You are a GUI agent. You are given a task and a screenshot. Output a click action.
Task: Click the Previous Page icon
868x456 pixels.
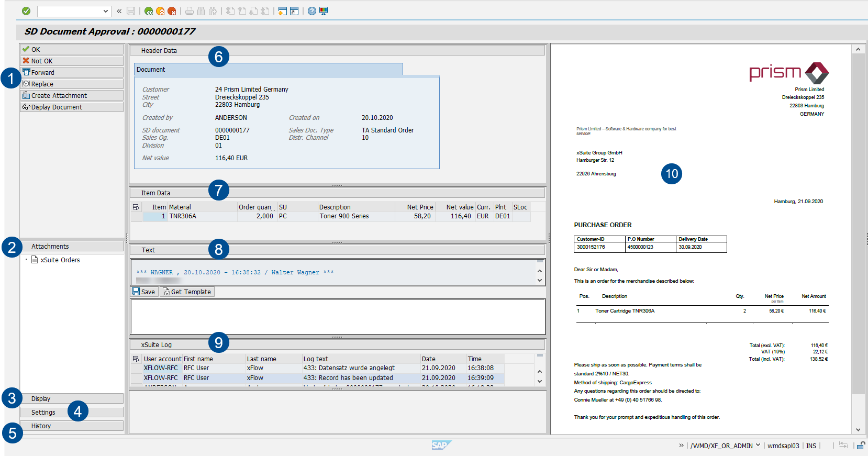[242, 11]
